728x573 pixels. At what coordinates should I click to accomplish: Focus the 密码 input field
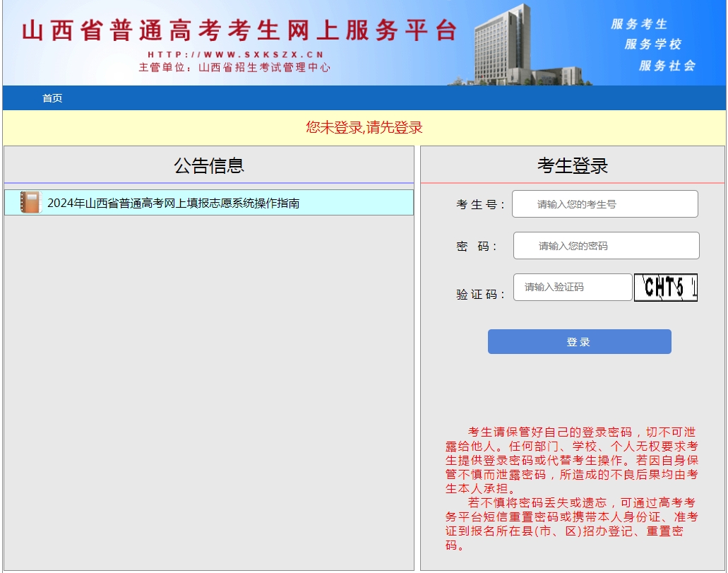(x=607, y=245)
